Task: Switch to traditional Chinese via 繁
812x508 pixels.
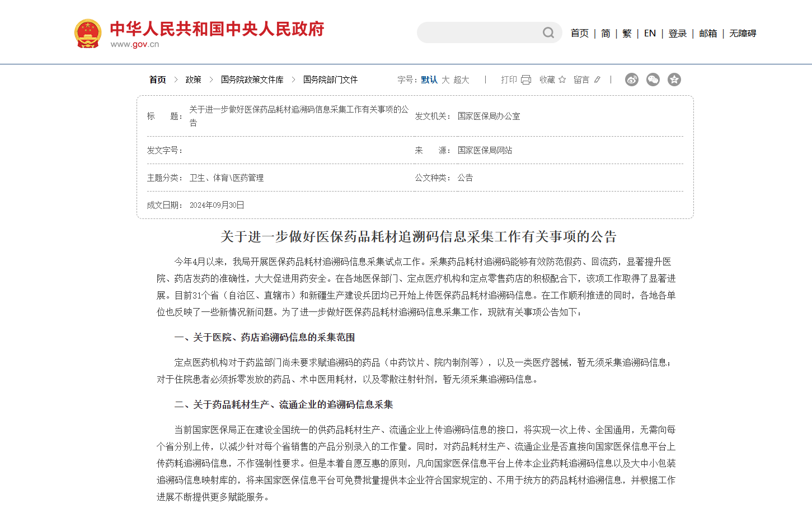Action: (626, 33)
